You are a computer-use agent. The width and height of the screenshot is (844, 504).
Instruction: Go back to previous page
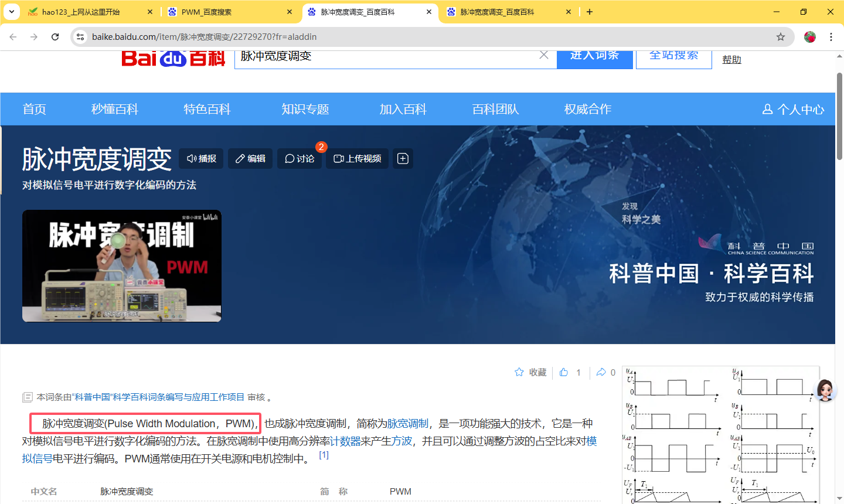(13, 36)
